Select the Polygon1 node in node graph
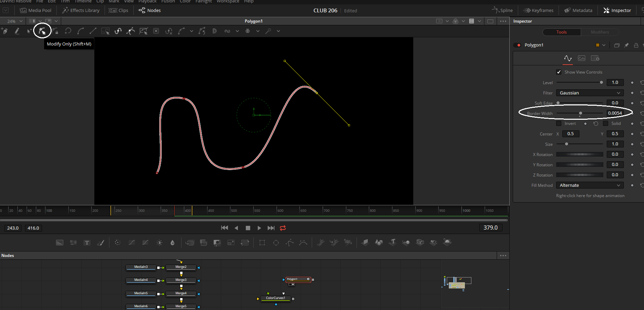 point(298,280)
